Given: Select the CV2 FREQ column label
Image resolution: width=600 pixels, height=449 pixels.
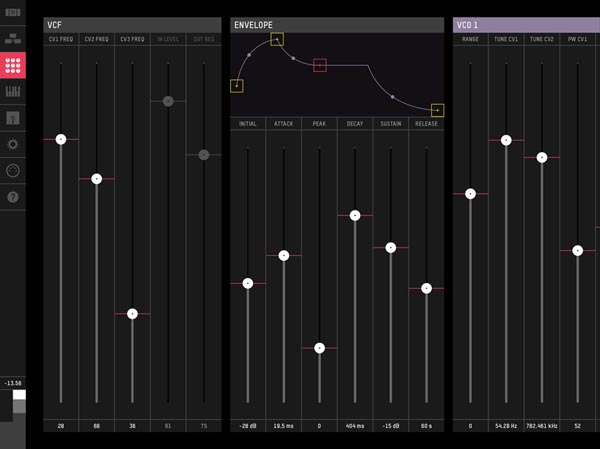Looking at the screenshot, I should pyautogui.click(x=96, y=39).
